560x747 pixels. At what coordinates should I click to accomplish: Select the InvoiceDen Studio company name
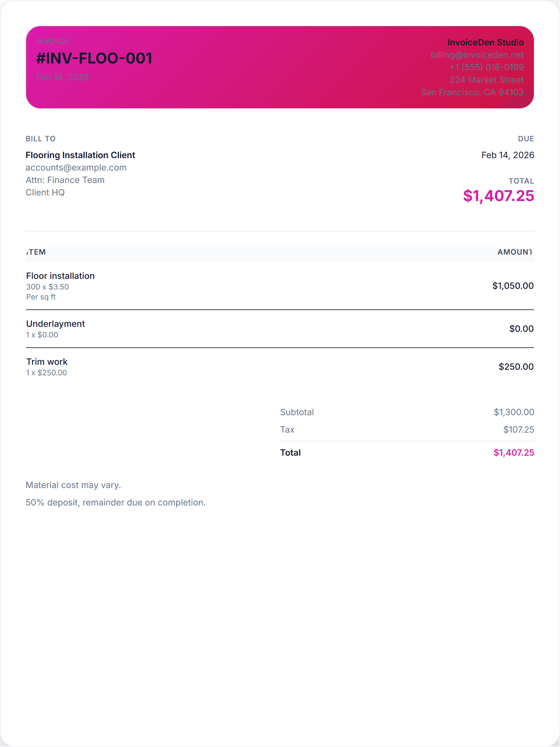[x=485, y=42]
